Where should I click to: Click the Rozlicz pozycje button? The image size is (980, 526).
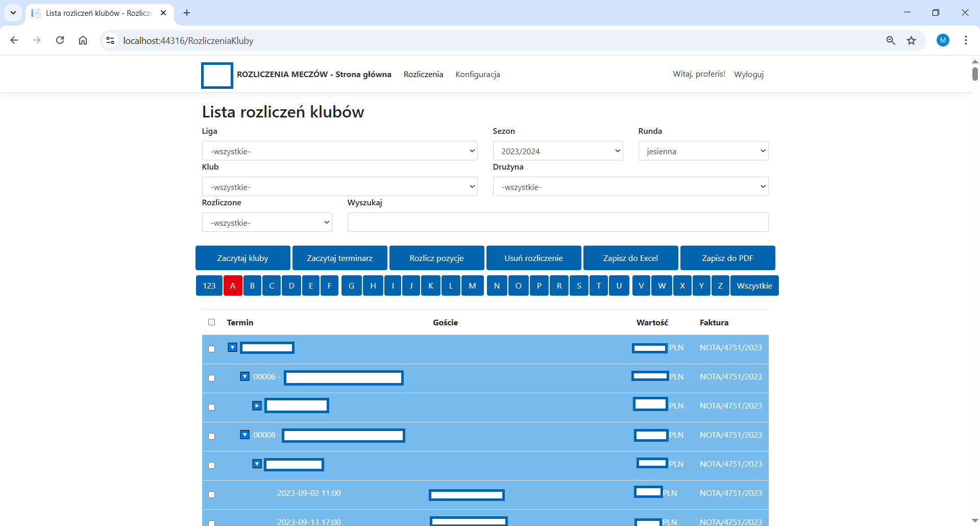[x=437, y=258]
